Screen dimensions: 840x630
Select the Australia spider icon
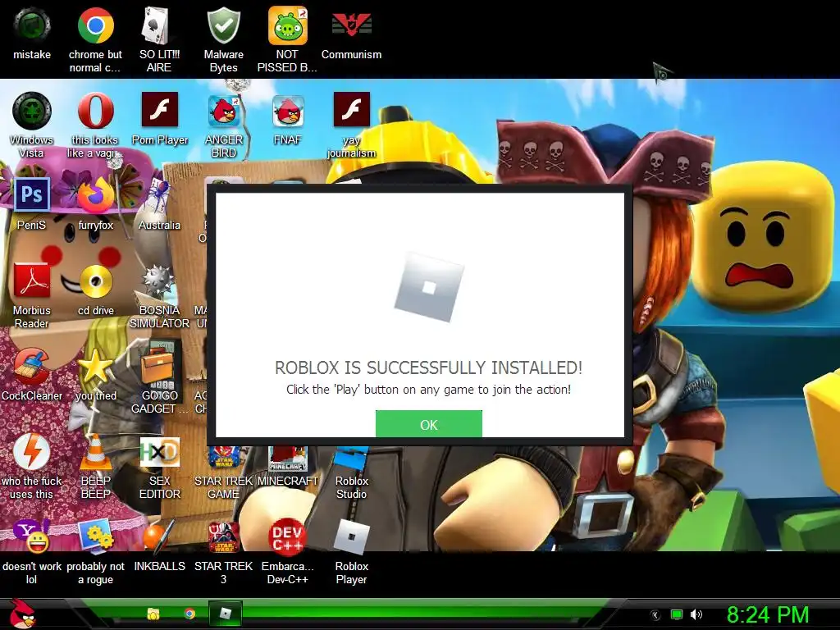click(x=159, y=203)
